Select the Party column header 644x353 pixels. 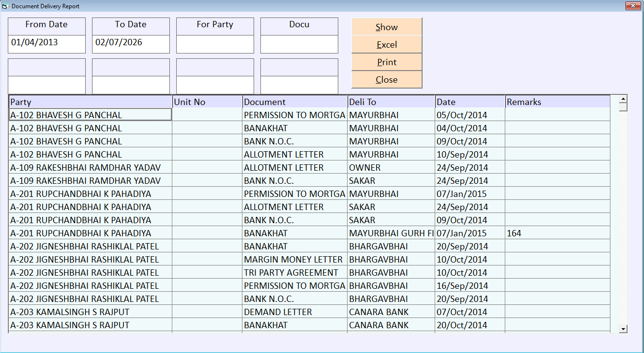pos(90,102)
